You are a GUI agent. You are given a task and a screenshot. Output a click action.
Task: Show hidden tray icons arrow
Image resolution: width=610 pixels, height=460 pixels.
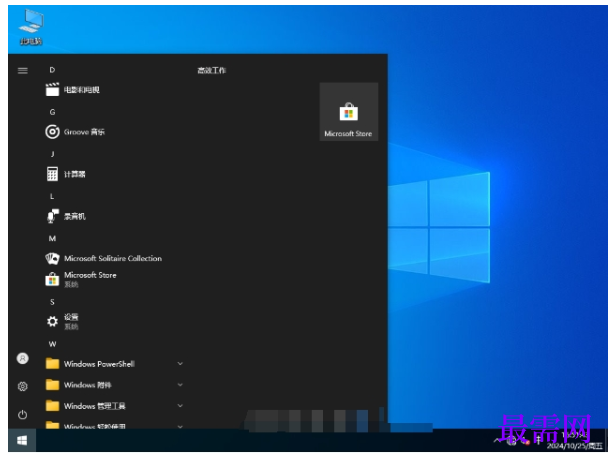click(497, 441)
